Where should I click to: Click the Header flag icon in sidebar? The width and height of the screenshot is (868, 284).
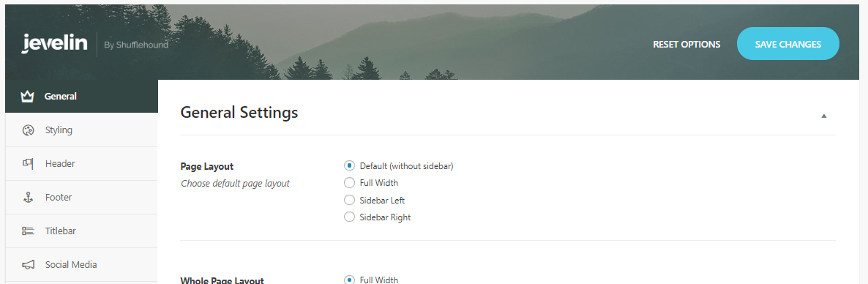tap(28, 163)
